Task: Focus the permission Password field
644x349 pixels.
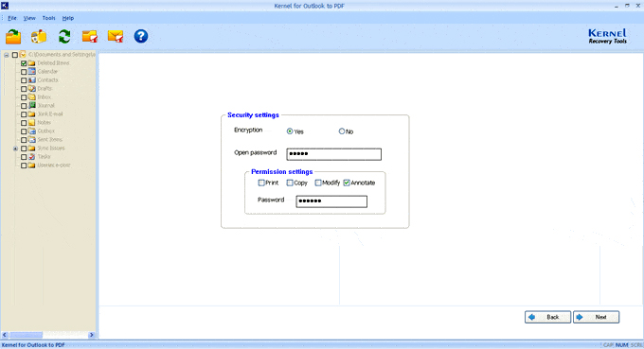Action: click(331, 201)
